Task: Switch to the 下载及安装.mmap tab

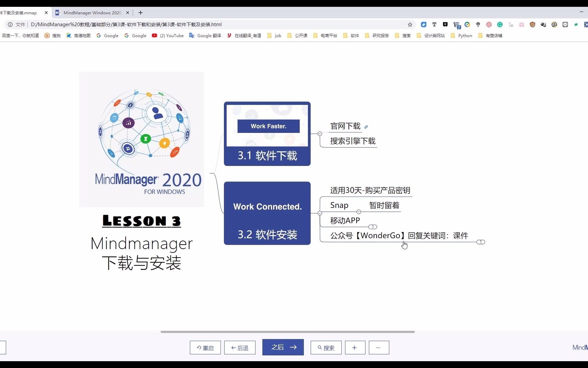Action: [x=20, y=13]
